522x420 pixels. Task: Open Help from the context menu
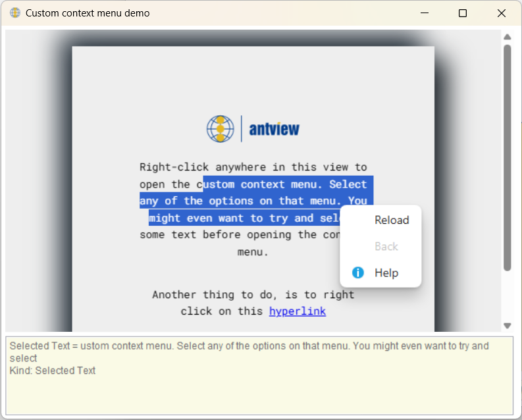pyautogui.click(x=386, y=273)
